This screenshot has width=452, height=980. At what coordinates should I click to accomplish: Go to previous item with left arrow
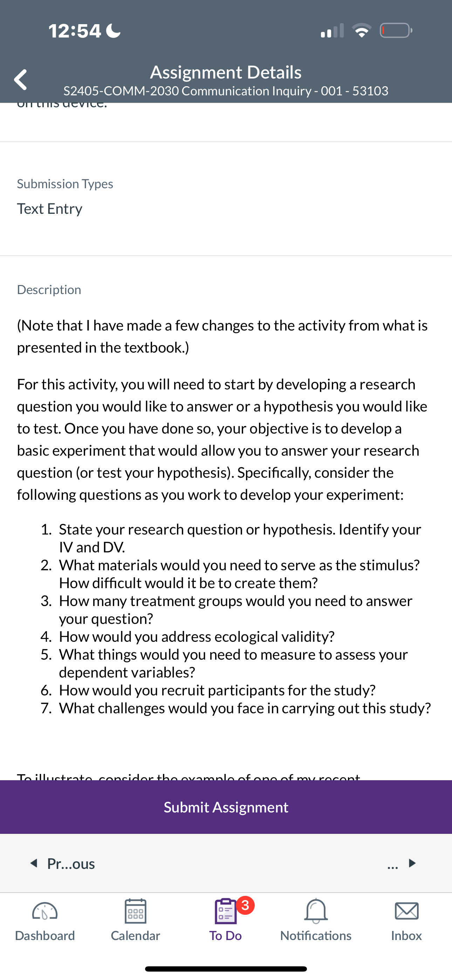[x=34, y=863]
